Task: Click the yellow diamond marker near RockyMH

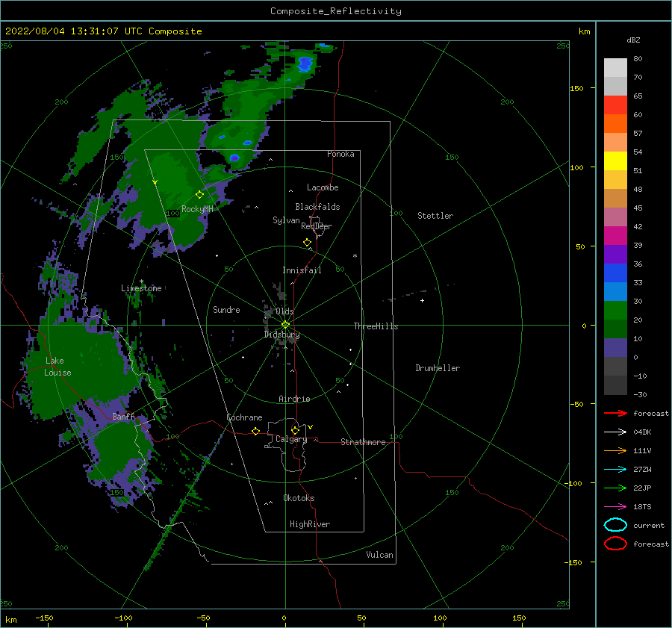Action: click(199, 195)
